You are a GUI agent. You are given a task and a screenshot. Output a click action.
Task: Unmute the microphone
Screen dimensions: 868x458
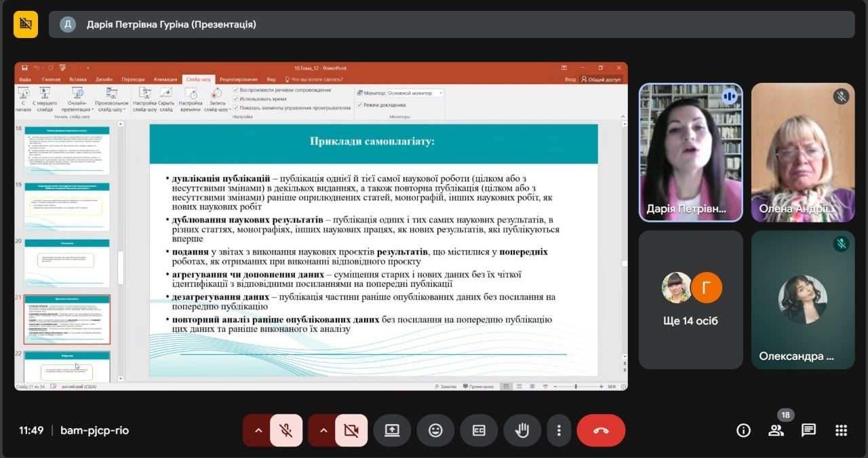point(286,430)
